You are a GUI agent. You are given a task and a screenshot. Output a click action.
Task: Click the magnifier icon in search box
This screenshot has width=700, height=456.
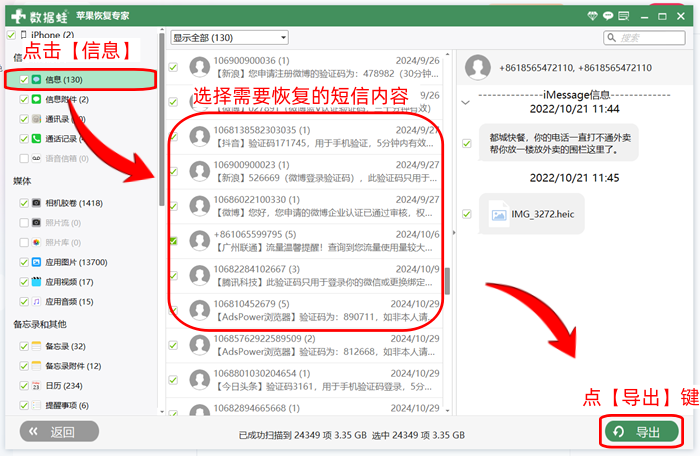[612, 38]
